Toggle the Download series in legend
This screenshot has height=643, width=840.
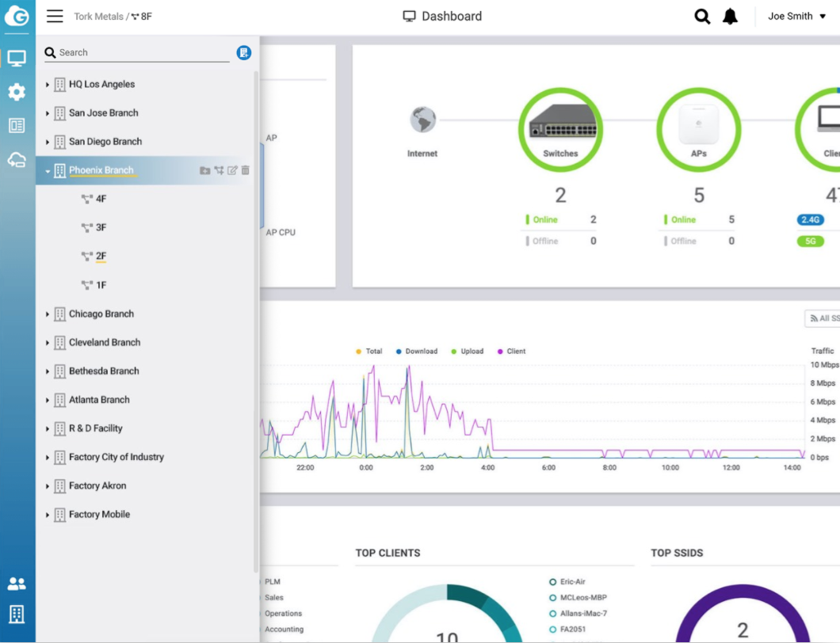tap(417, 352)
